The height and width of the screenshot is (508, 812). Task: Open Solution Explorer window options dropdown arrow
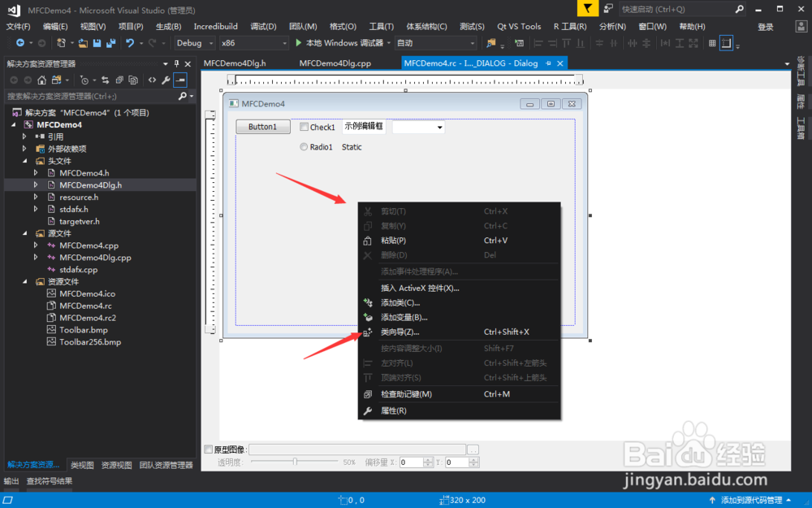[x=165, y=63]
